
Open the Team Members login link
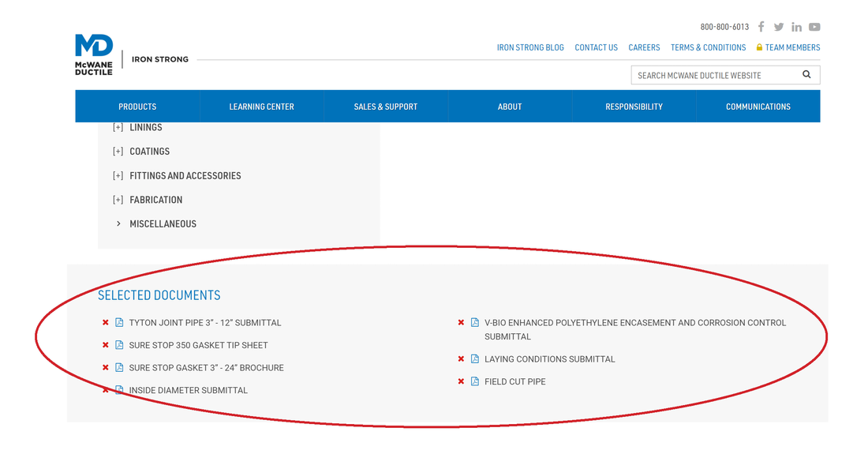[788, 47]
